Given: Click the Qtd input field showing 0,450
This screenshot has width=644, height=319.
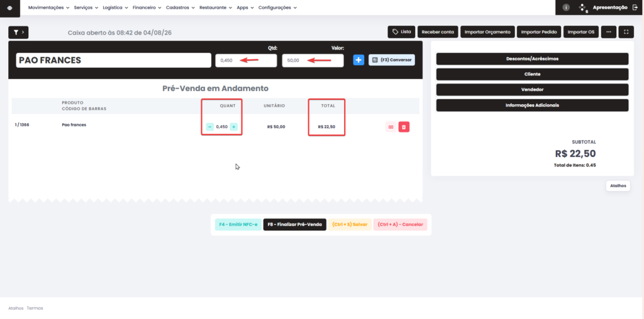Looking at the screenshot, I should (x=246, y=60).
